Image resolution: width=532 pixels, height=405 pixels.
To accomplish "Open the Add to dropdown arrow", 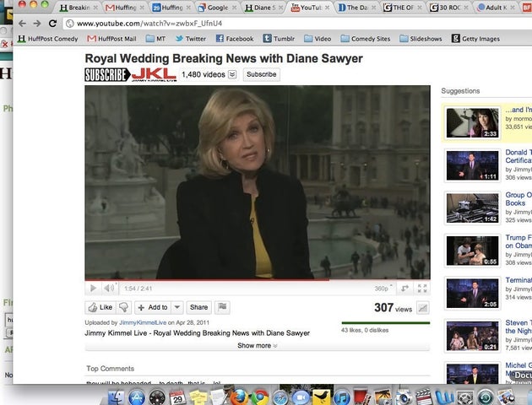I will 177,307.
